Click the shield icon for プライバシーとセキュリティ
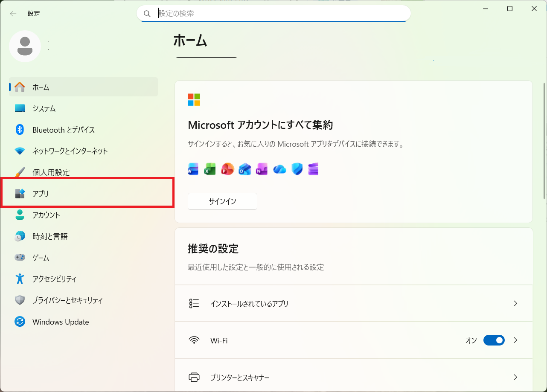Screen dimensions: 547x392 pos(20,300)
